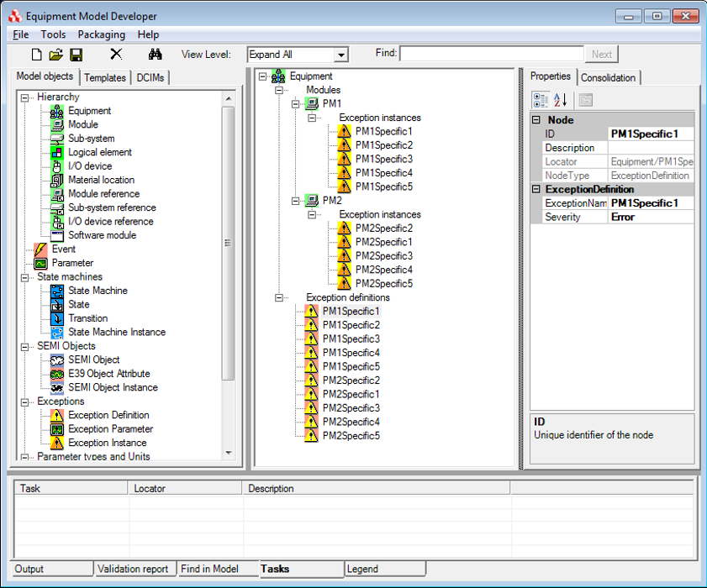Viewport: 707px width, 588px height.
Task: Collapse the Hierarchy group in Model objects
Action: tap(25, 97)
